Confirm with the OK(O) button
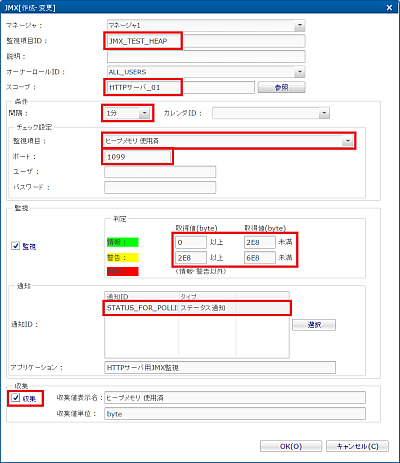 pos(291,446)
